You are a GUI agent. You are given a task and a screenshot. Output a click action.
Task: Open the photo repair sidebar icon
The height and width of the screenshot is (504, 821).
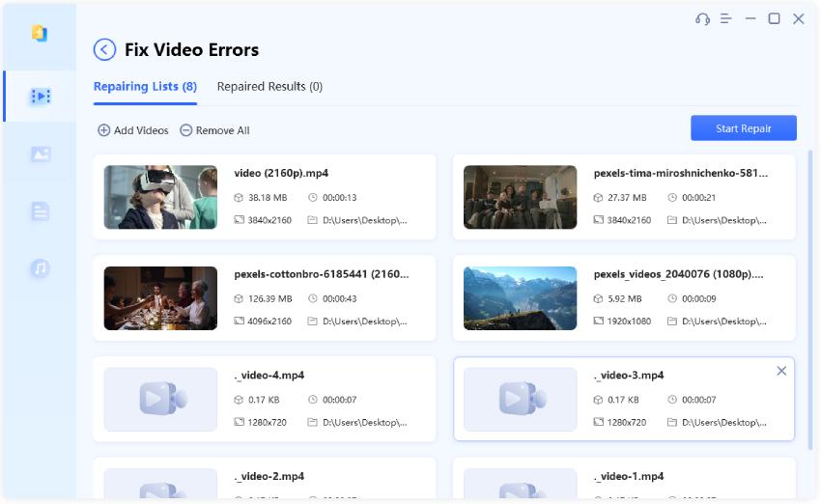pyautogui.click(x=39, y=154)
